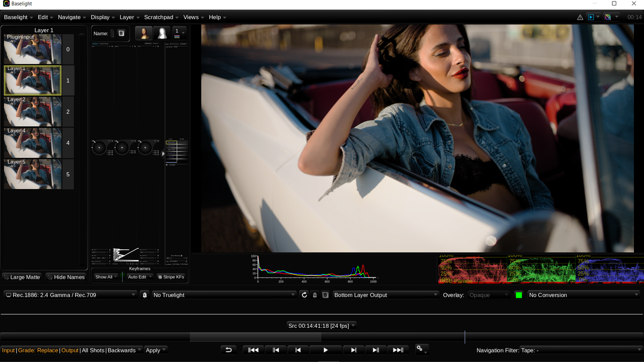Toggle the Large Matte option

pyautogui.click(x=22, y=277)
